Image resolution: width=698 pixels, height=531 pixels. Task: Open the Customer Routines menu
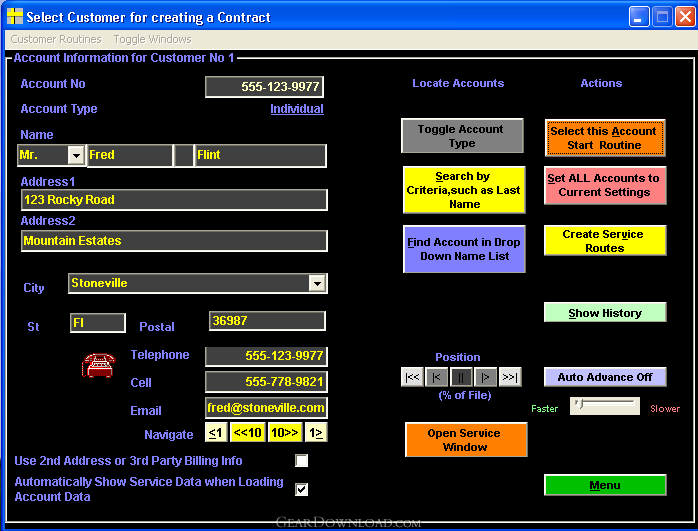(56, 39)
